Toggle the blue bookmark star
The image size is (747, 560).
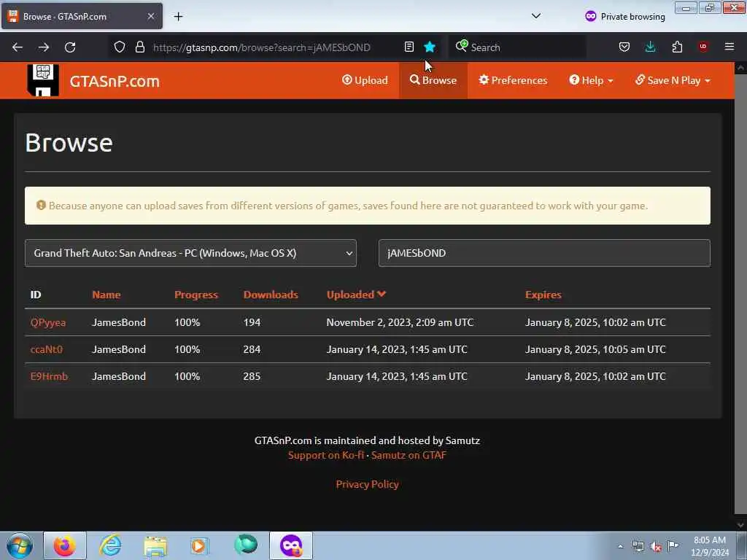(429, 47)
